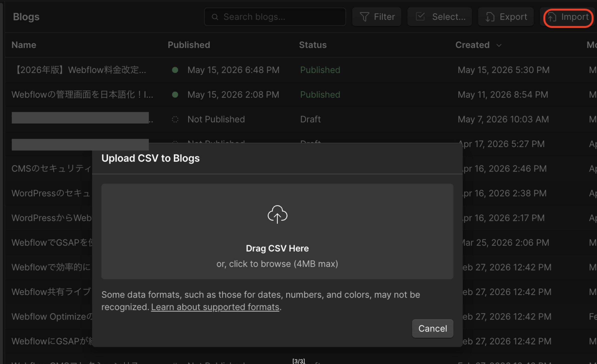Sort by the Status column header
597x364 pixels.
pyautogui.click(x=313, y=45)
